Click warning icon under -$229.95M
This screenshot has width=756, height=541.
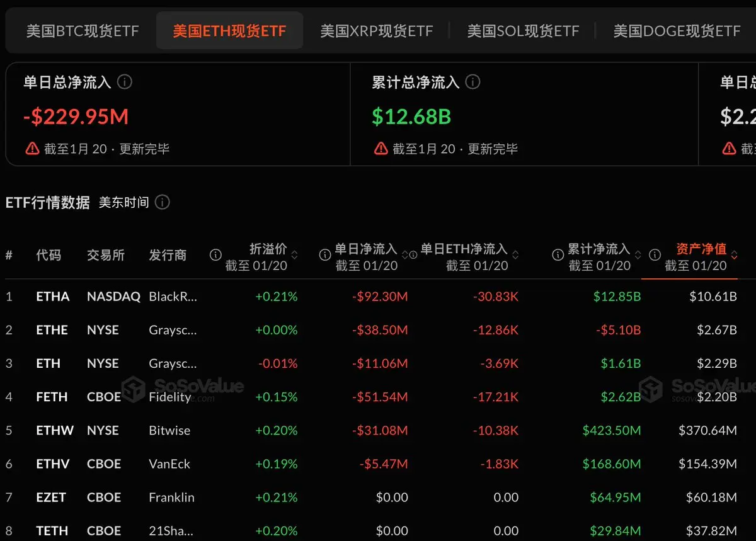tap(32, 149)
